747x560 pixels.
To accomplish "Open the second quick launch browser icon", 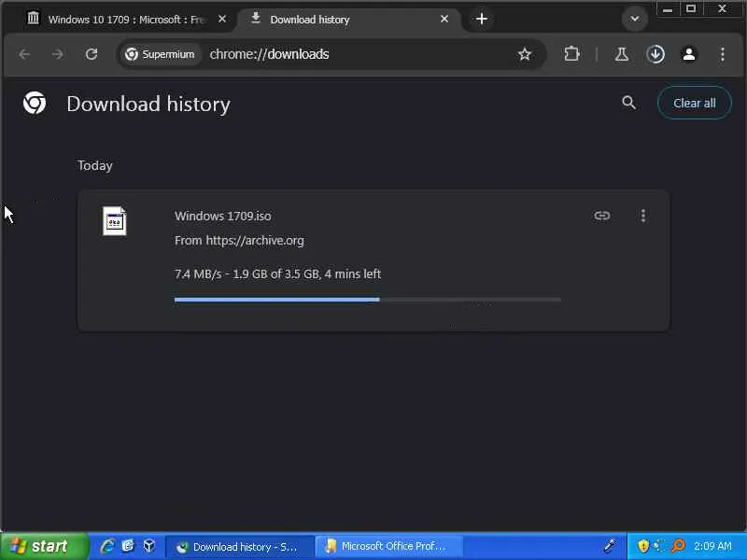I will 128,546.
